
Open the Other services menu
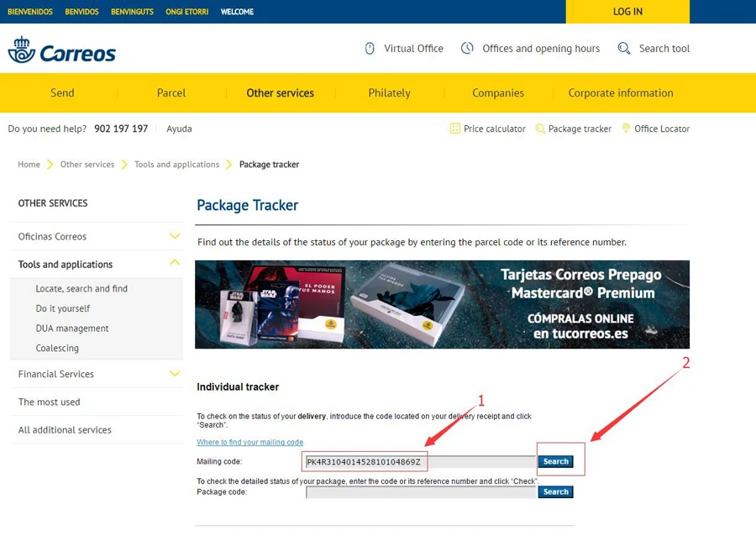(x=280, y=93)
